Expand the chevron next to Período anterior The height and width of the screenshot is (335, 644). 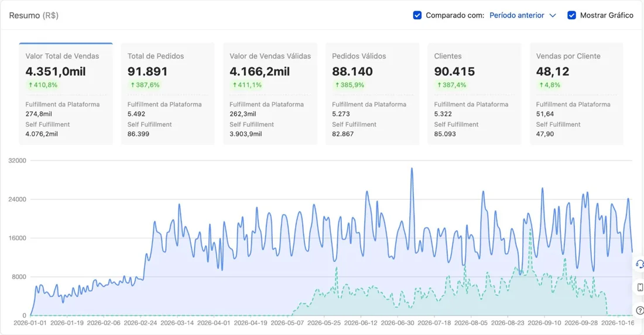point(553,16)
